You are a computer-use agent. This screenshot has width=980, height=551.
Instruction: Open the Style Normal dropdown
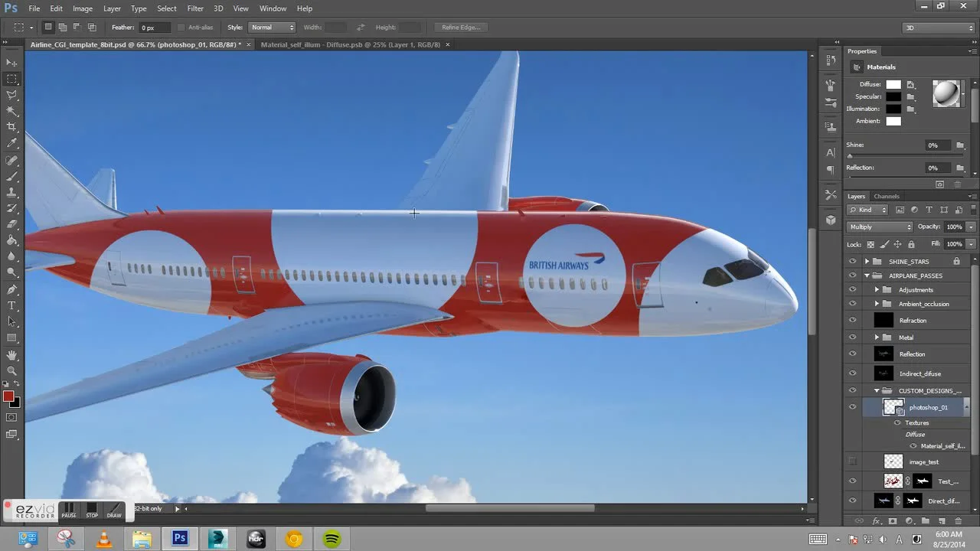(272, 28)
